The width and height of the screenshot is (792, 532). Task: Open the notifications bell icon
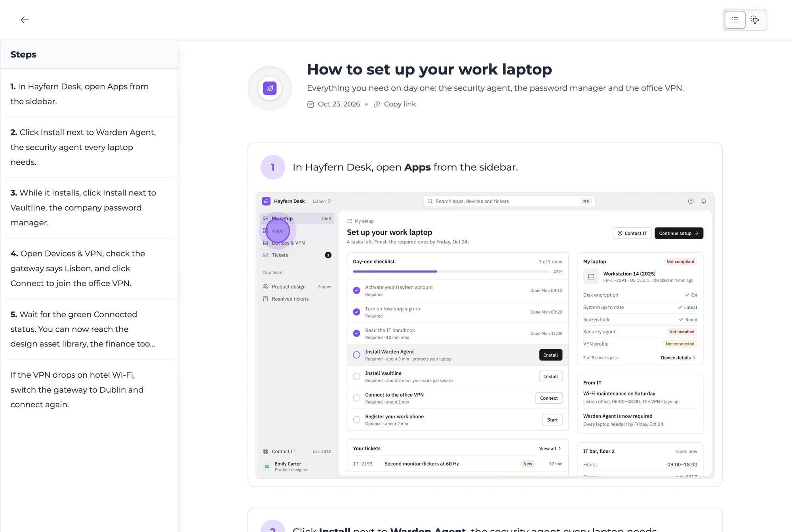coord(704,201)
